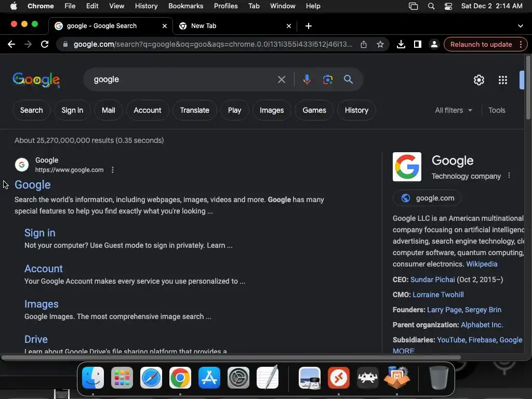Open Control Center in menu bar
Screen dimensions: 532x399
point(448,6)
